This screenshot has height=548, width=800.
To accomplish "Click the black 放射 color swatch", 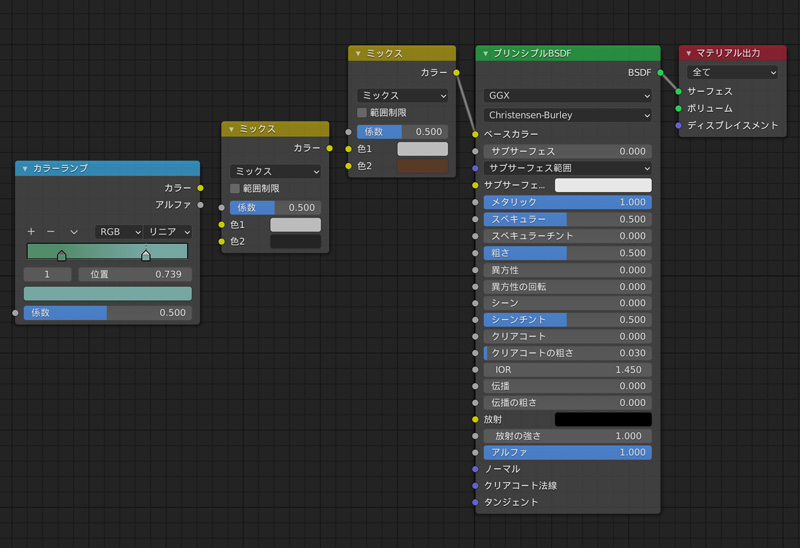I will [603, 419].
